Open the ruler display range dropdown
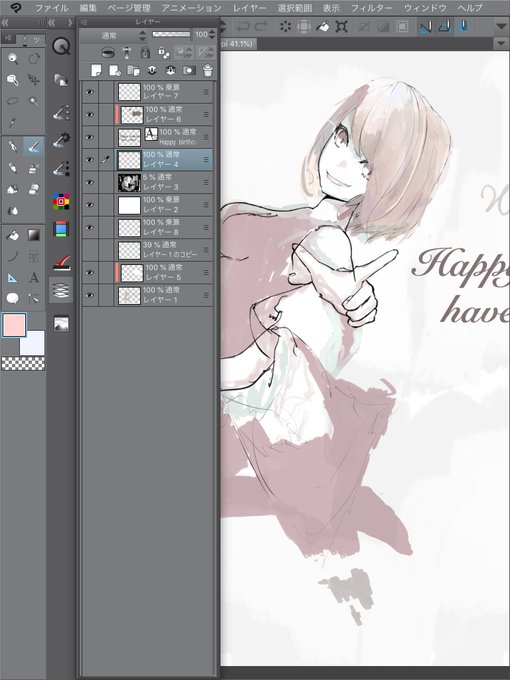510x680 pixels. point(206,52)
